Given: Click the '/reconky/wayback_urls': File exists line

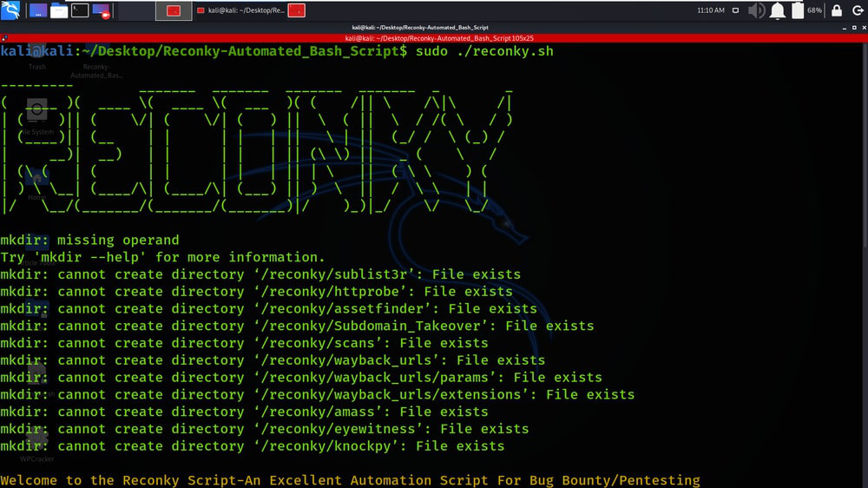Looking at the screenshot, I should 273,360.
